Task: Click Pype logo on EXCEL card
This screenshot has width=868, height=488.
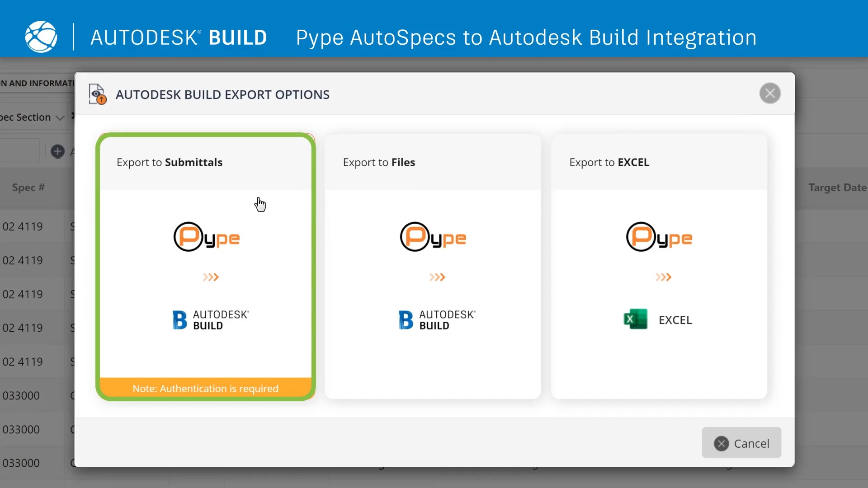Action: coord(659,237)
